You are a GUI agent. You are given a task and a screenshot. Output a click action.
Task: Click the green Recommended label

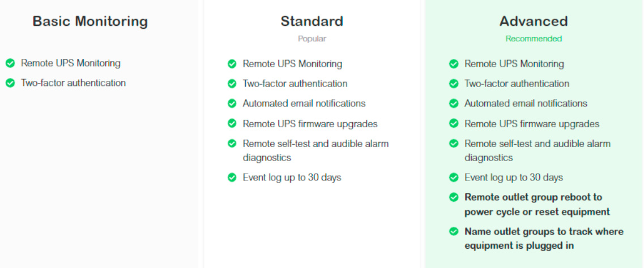pos(534,39)
